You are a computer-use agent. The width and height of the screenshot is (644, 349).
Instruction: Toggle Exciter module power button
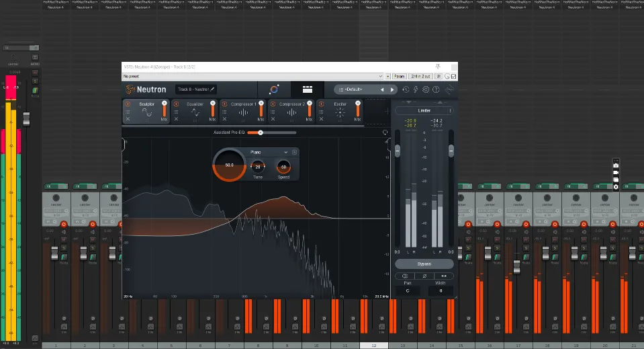[321, 104]
